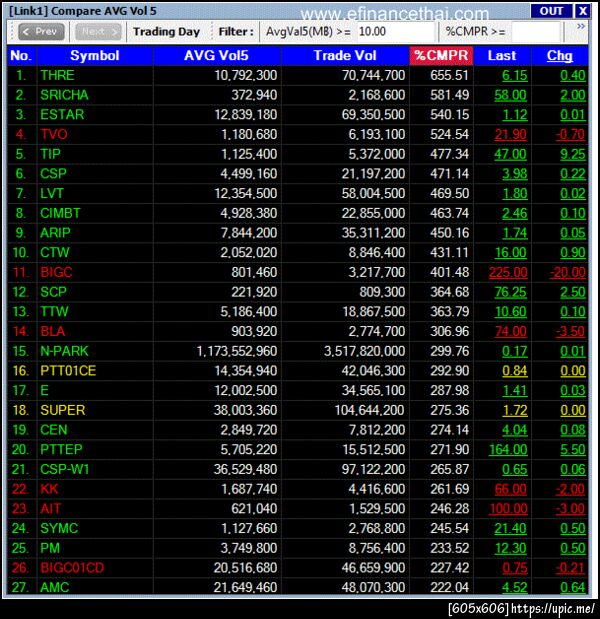Select the BLA symbol
The height and width of the screenshot is (619, 600).
pos(52,332)
